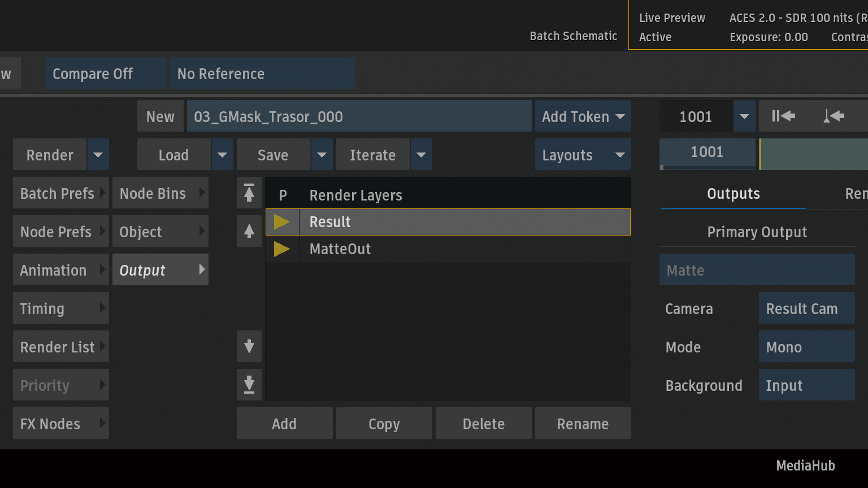868x488 pixels.
Task: Switch to the Outputs tab
Action: [733, 194]
